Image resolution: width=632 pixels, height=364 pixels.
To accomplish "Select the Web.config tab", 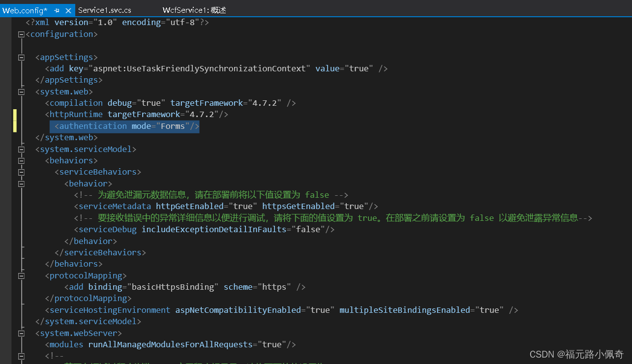I will coord(25,10).
